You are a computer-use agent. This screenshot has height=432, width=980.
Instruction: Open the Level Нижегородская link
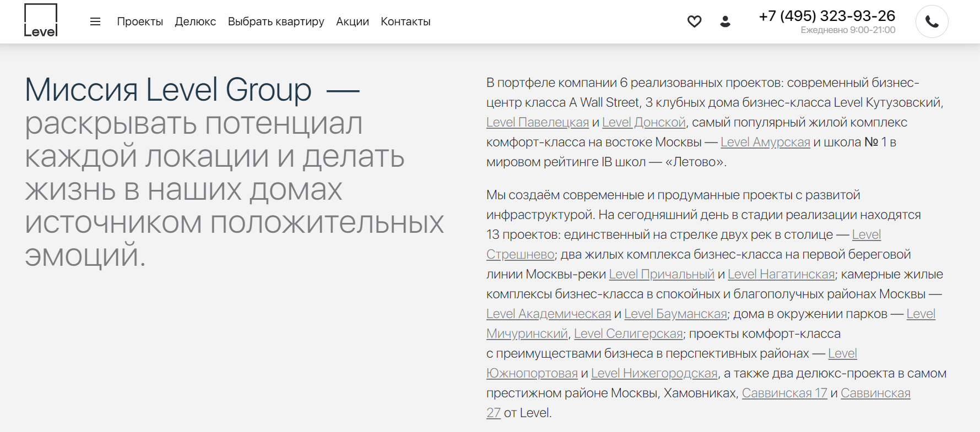point(654,373)
